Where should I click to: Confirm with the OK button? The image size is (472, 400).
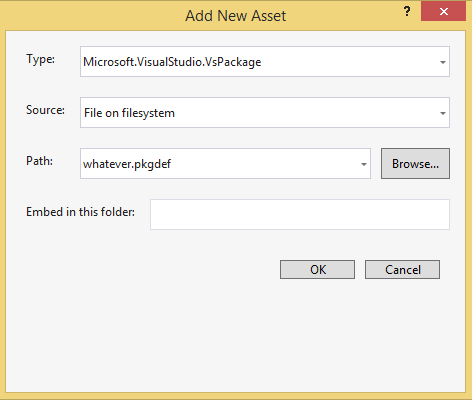pos(317,269)
